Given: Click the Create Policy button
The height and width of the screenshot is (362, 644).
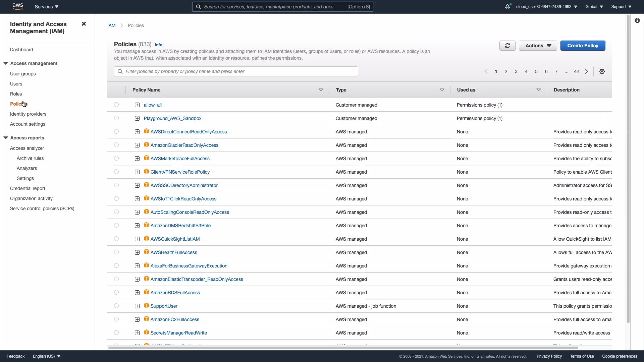Looking at the screenshot, I should click(x=583, y=46).
